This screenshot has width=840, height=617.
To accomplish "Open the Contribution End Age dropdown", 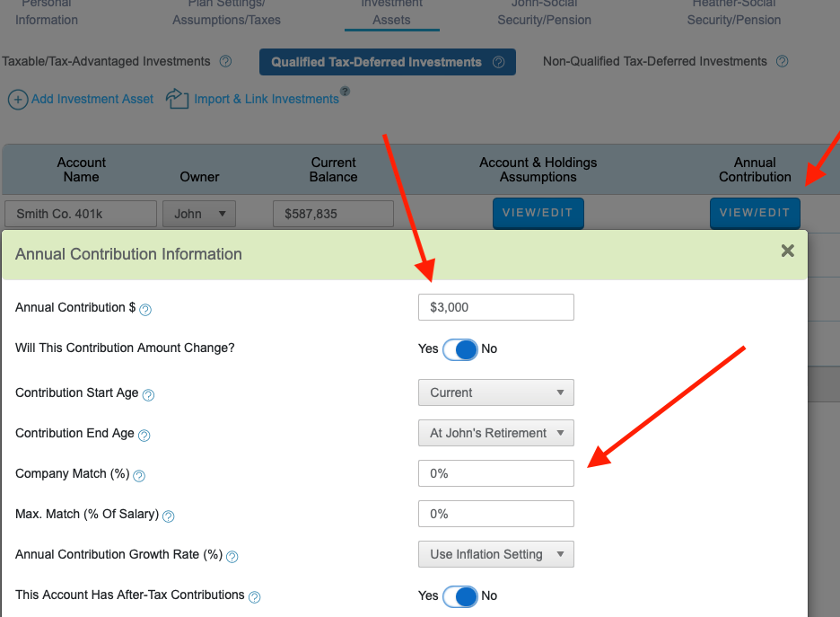I will (x=495, y=433).
